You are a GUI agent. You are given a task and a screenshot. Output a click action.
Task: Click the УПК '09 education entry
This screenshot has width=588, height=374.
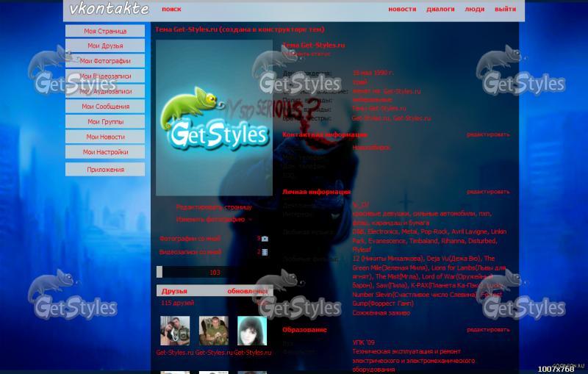(363, 342)
